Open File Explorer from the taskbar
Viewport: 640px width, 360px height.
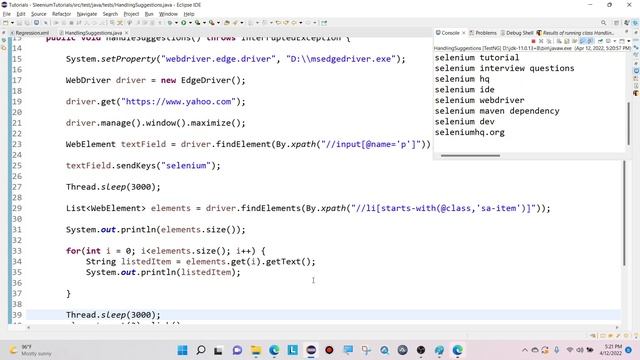point(256,350)
